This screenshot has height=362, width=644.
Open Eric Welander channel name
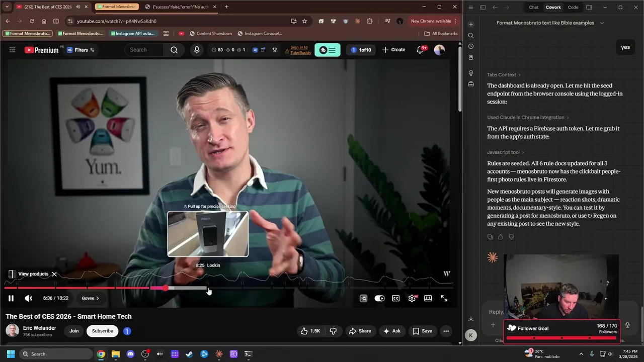(x=39, y=328)
